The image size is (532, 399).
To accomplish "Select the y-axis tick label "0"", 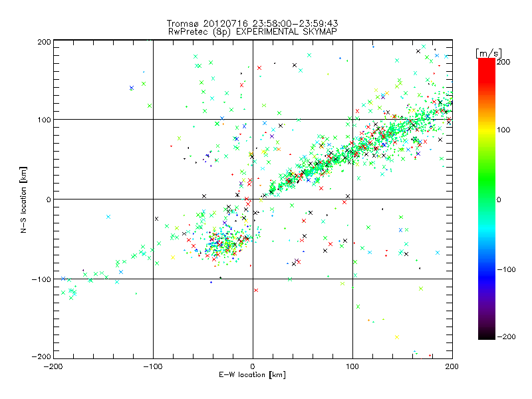I will click(49, 199).
